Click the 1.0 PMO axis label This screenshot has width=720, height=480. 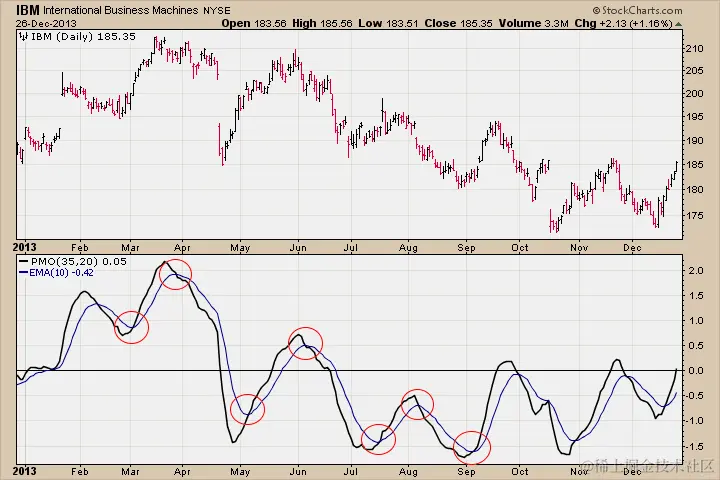point(696,321)
